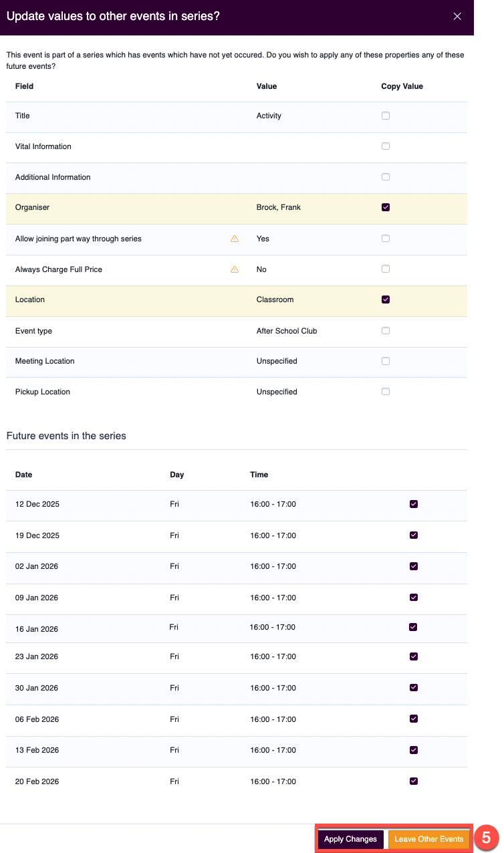
Task: Deselect the 19 Dec 2025 event checkbox
Action: tap(414, 535)
